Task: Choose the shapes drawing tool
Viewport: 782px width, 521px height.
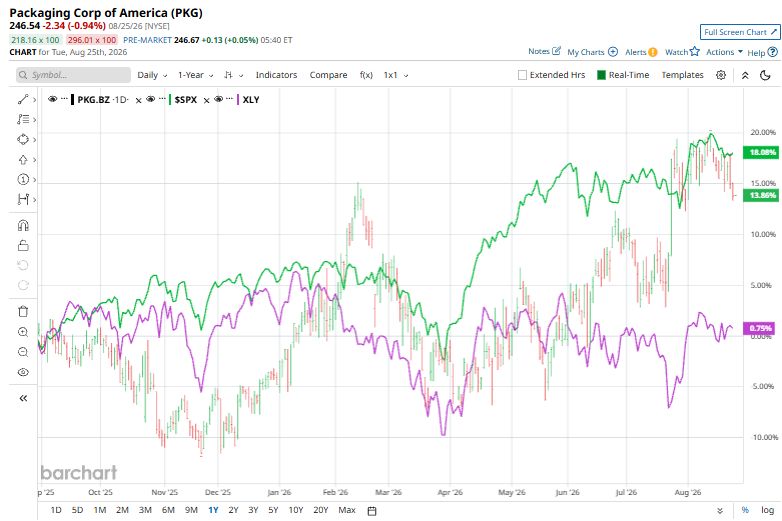Action: click(x=23, y=139)
